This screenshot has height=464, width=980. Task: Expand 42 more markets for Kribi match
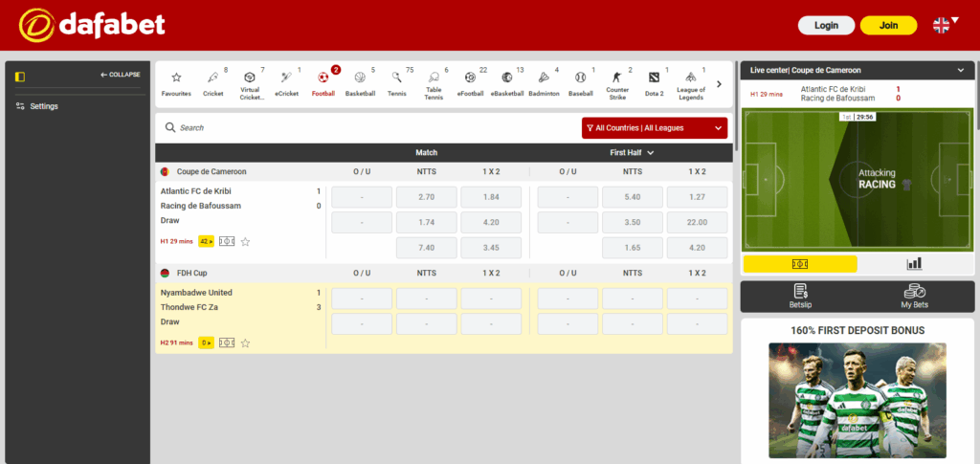click(x=207, y=242)
